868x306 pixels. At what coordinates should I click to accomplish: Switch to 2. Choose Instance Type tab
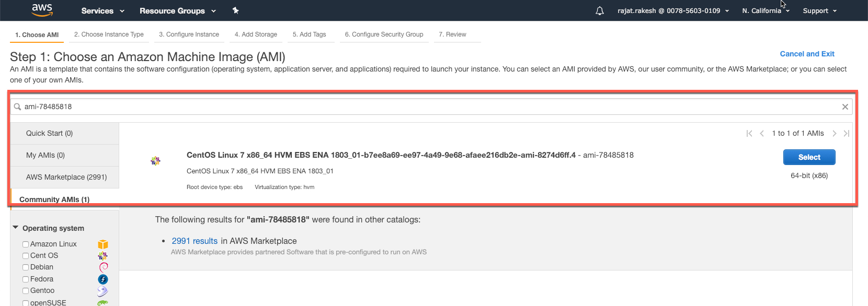point(109,34)
